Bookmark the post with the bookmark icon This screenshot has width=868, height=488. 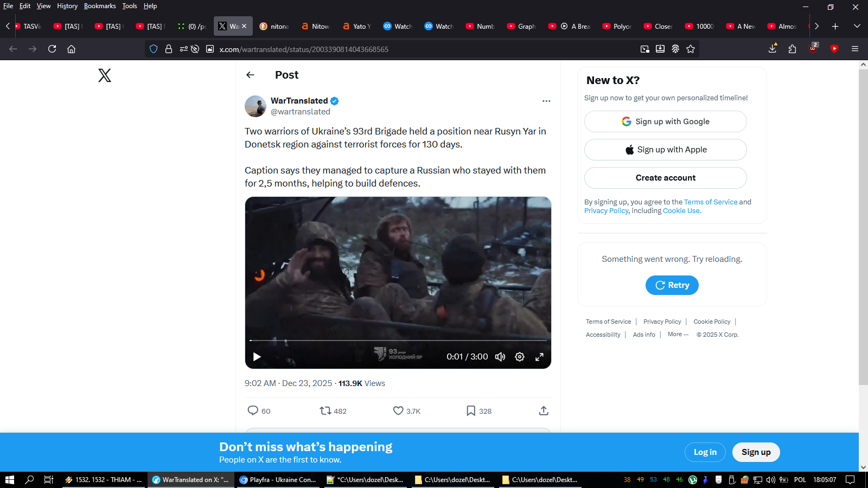[x=471, y=410]
